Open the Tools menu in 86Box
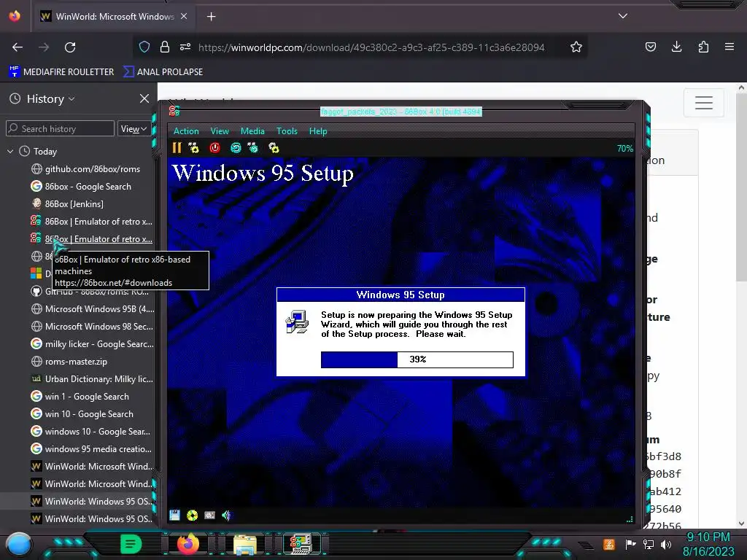Image resolution: width=747 pixels, height=560 pixels. tap(287, 131)
